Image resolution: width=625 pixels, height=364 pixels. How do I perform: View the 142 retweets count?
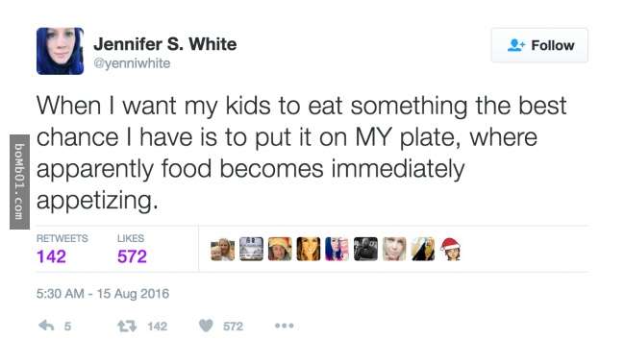(51, 256)
